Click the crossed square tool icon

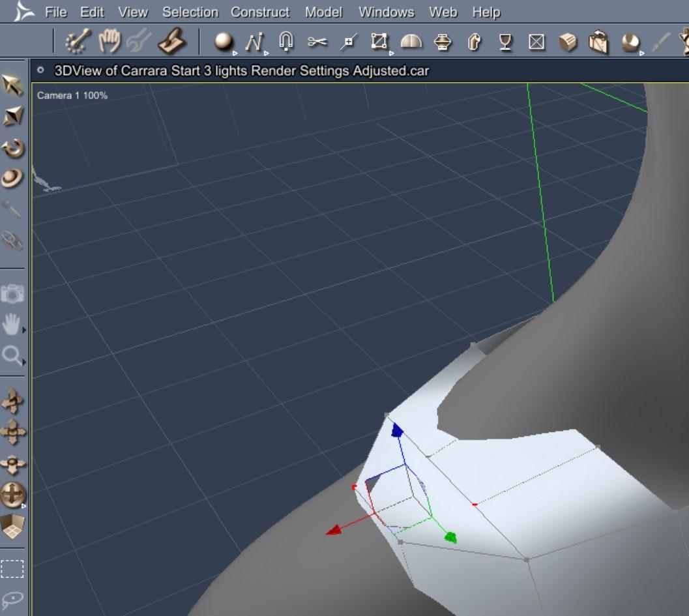(x=536, y=42)
